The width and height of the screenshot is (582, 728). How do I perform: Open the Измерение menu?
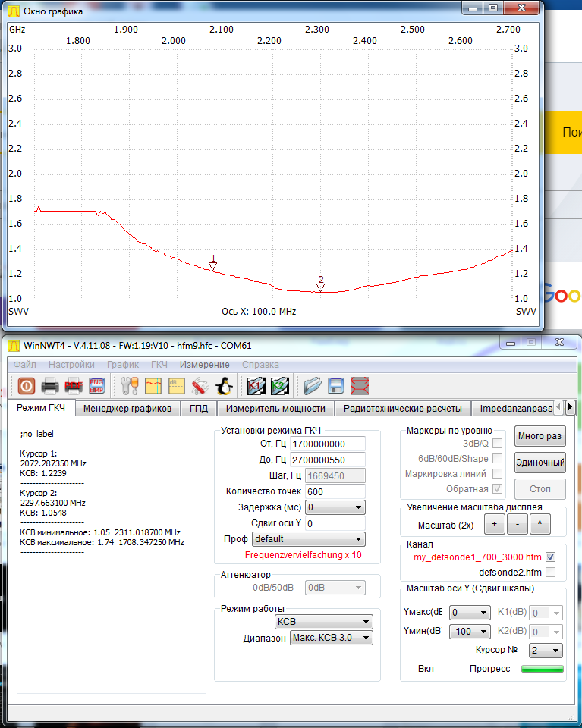click(x=205, y=365)
